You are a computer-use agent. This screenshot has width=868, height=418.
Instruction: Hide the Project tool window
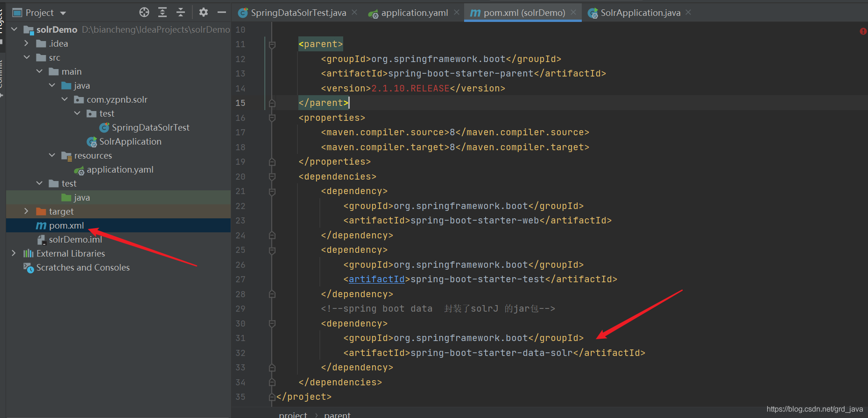point(222,13)
